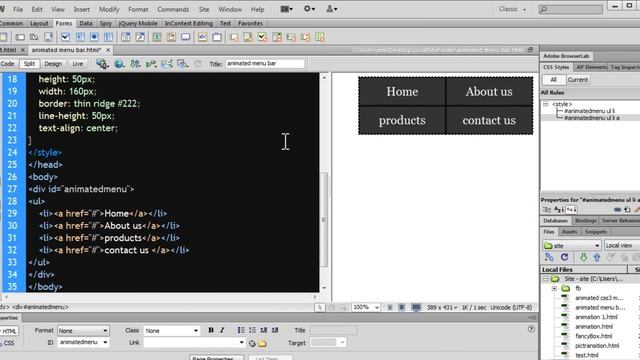640x360 pixels.
Task: Click the Page Properties button
Action: (216, 358)
